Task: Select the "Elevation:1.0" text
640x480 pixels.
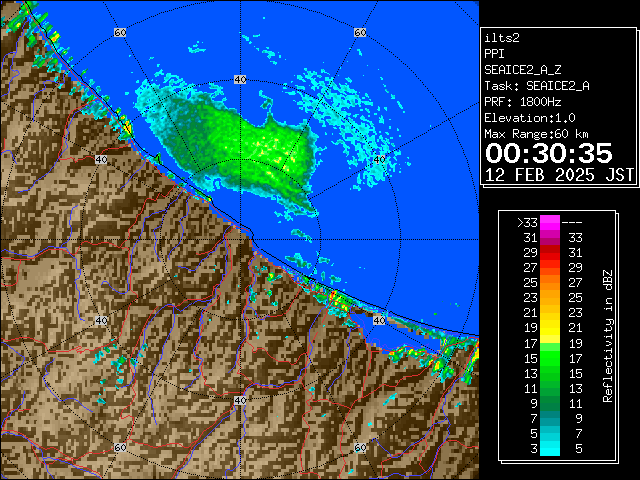Action: 530,118
